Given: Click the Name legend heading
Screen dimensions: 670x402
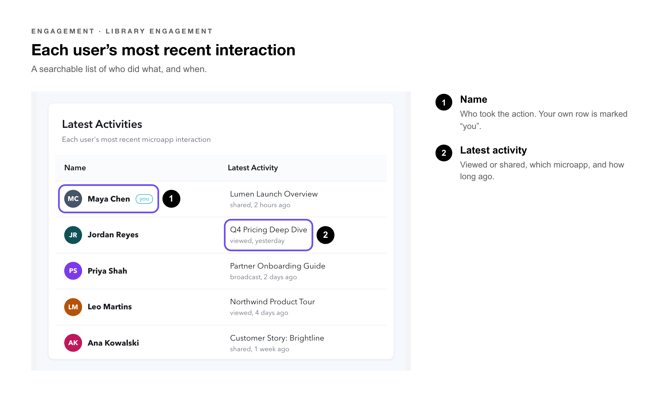Looking at the screenshot, I should 473,100.
